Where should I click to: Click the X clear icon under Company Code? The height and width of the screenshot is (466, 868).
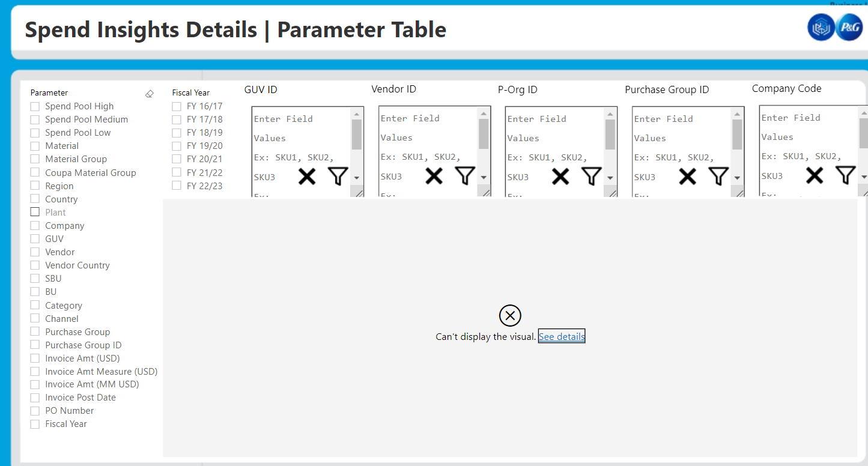(x=815, y=175)
